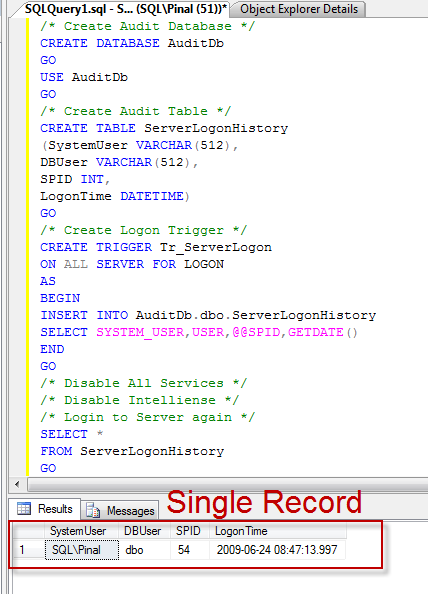Image resolution: width=428 pixels, height=594 pixels.
Task: Select row header number 1
Action: [28, 550]
